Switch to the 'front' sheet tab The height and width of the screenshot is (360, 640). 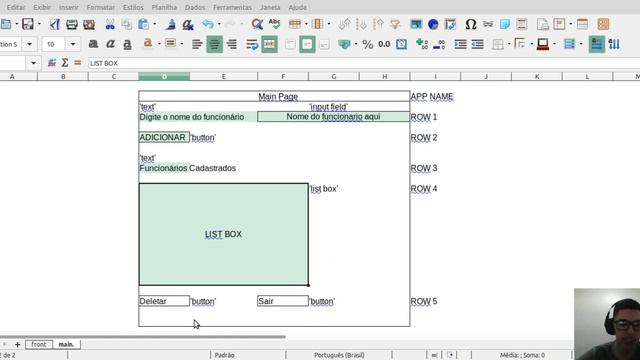[x=39, y=344]
